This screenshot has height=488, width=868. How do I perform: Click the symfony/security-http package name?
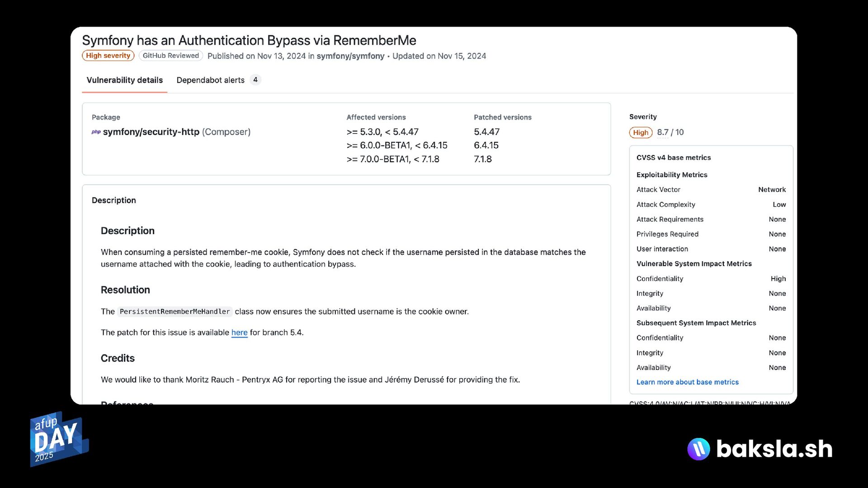151,132
